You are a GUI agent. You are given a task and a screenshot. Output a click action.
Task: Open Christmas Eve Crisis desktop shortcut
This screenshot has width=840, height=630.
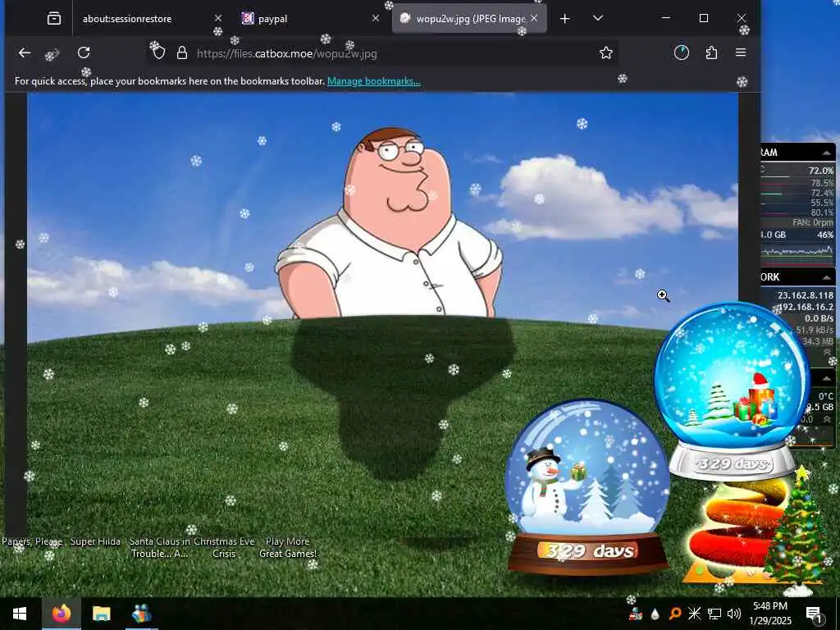(224, 547)
